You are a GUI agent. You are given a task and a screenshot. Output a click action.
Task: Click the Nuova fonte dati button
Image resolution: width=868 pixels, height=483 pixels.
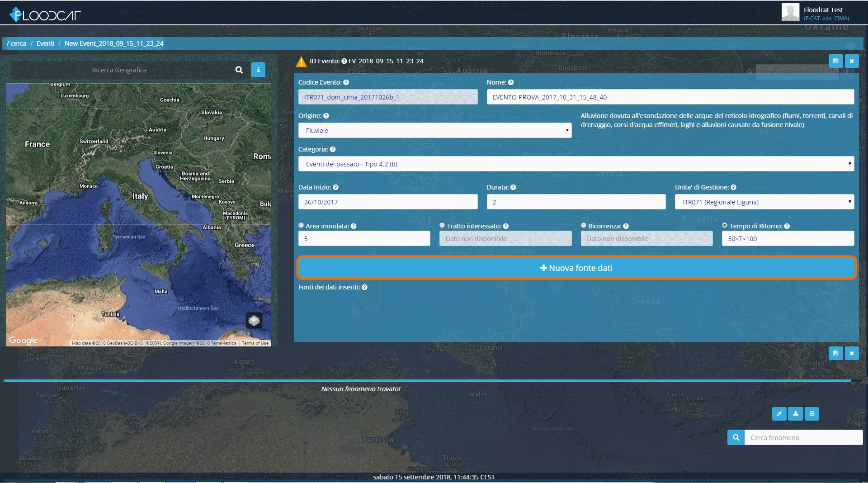(x=576, y=268)
